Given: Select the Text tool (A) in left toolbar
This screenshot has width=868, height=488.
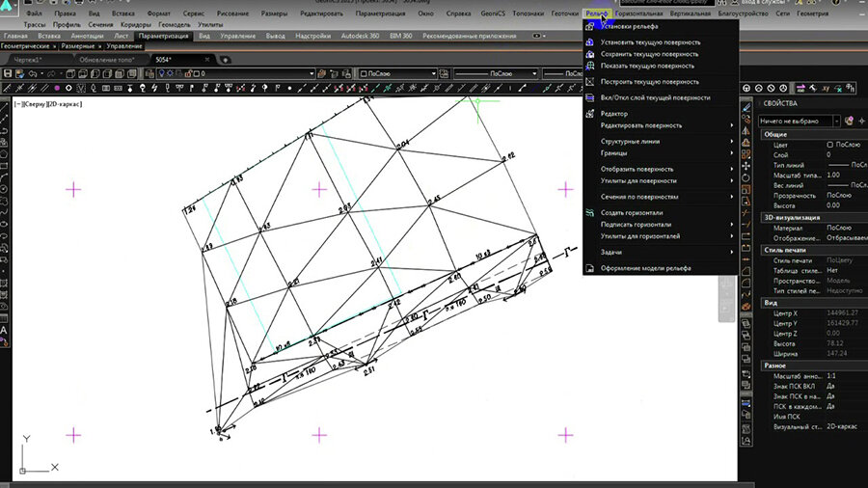Looking at the screenshot, I should pyautogui.click(x=4, y=330).
